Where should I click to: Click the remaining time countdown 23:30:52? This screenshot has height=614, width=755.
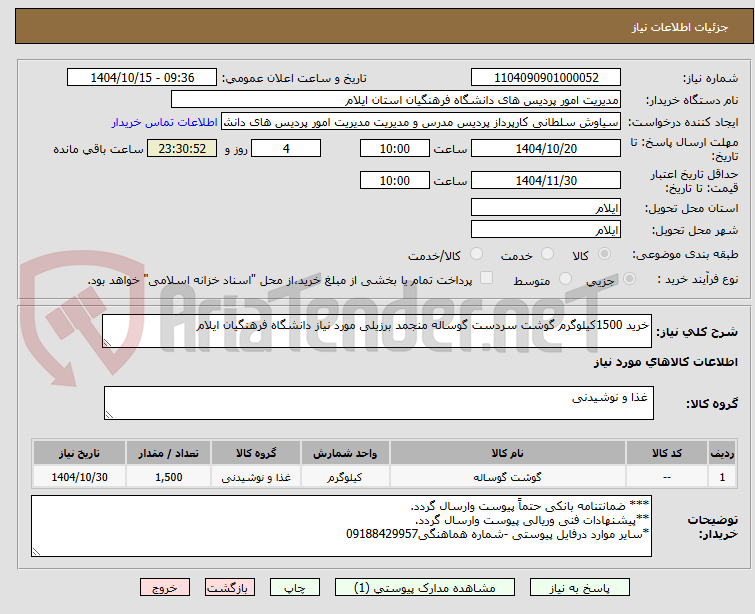(x=182, y=148)
